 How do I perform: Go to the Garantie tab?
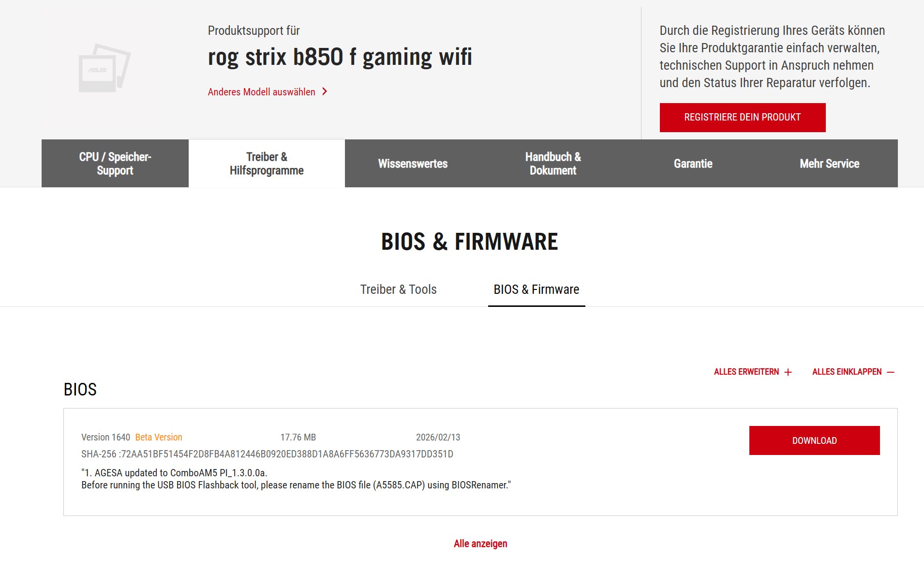(x=693, y=164)
